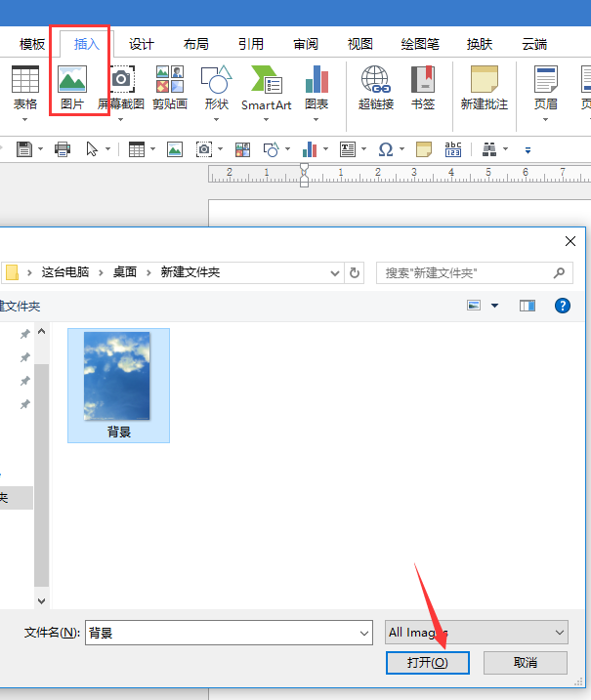Click the binoculars find icon
Viewport: 591px width, 700px height.
point(489,149)
